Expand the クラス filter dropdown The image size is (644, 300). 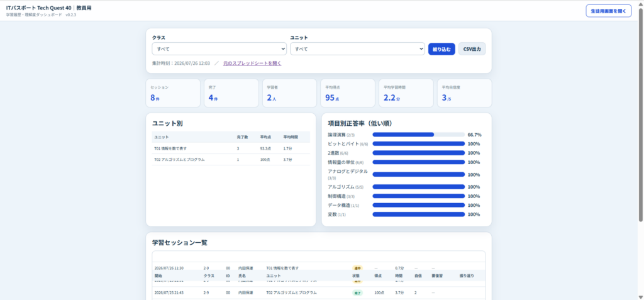pos(219,49)
